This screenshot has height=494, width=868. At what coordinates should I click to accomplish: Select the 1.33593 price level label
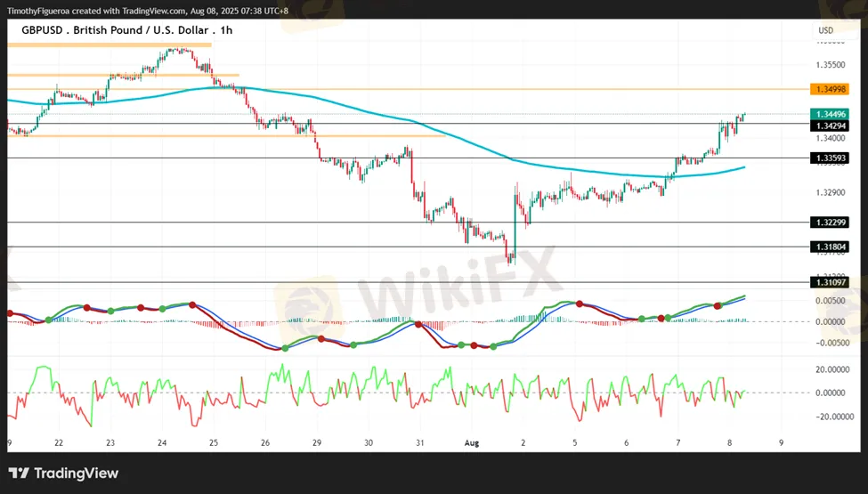click(829, 158)
